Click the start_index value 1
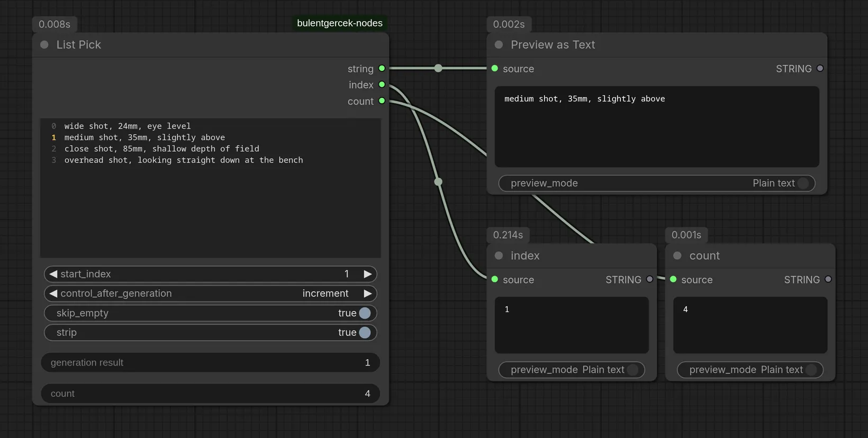Image resolution: width=868 pixels, height=438 pixels. coord(347,274)
